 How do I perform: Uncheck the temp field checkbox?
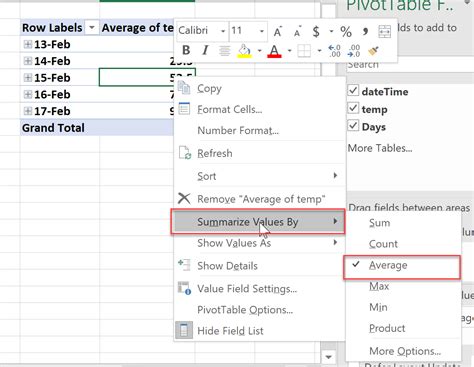pos(353,108)
